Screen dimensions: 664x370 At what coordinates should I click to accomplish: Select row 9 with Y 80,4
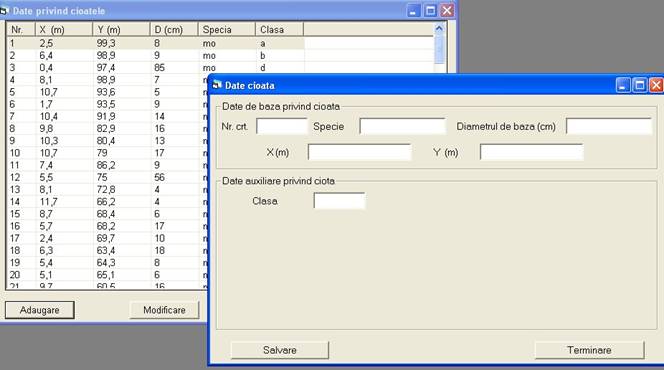pyautogui.click(x=107, y=141)
